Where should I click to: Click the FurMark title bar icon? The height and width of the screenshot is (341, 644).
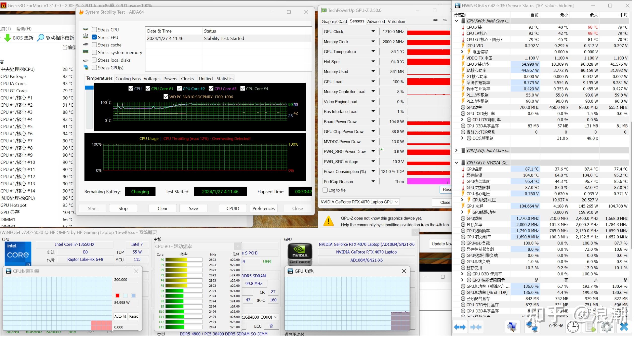pos(3,5)
